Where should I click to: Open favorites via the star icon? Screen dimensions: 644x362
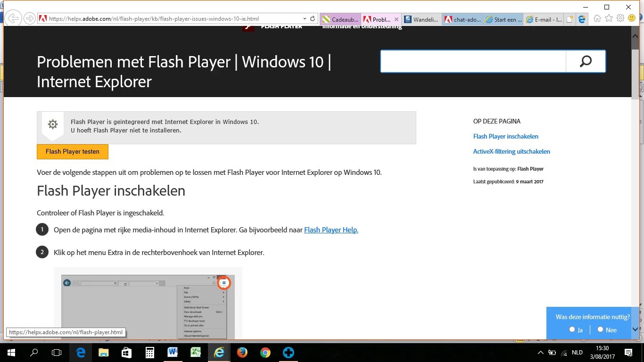point(609,18)
